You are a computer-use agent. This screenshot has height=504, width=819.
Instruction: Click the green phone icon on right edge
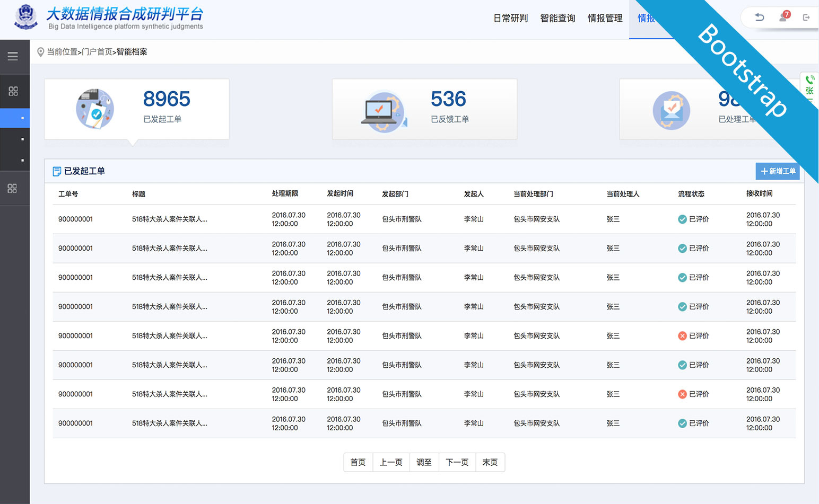pos(809,80)
